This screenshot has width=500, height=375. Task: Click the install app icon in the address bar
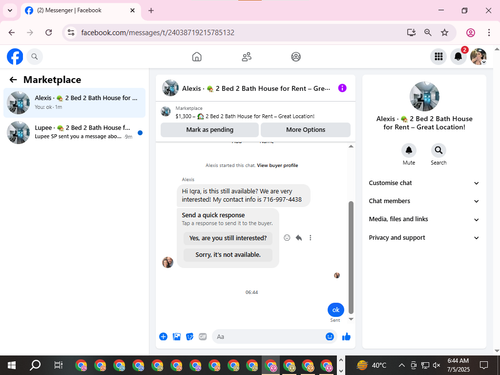coord(411,33)
